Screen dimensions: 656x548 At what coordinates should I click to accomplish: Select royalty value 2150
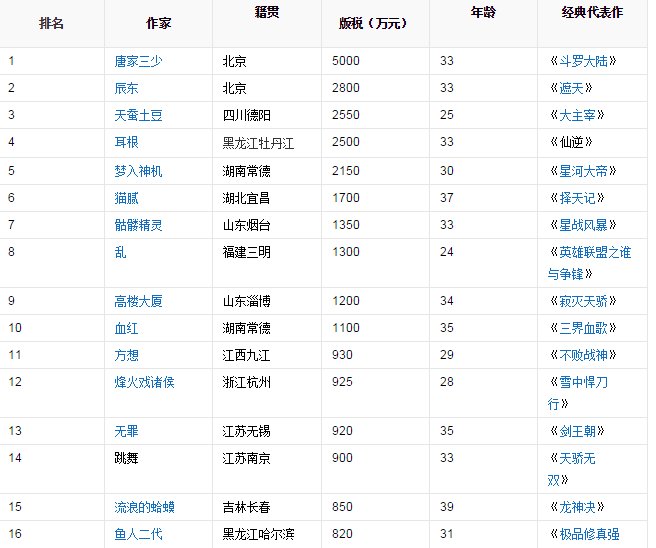[346, 171]
